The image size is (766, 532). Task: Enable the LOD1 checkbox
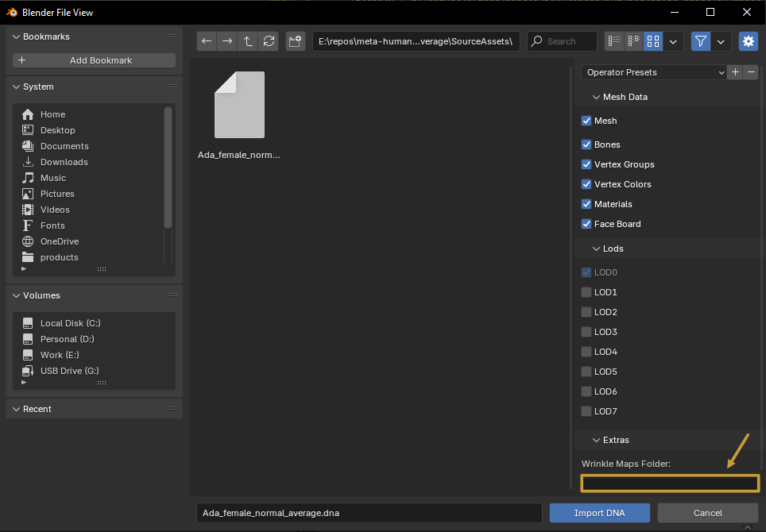587,292
